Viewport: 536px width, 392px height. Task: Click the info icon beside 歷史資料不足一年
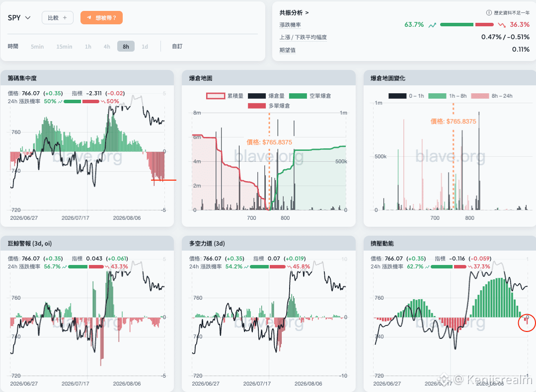489,12
